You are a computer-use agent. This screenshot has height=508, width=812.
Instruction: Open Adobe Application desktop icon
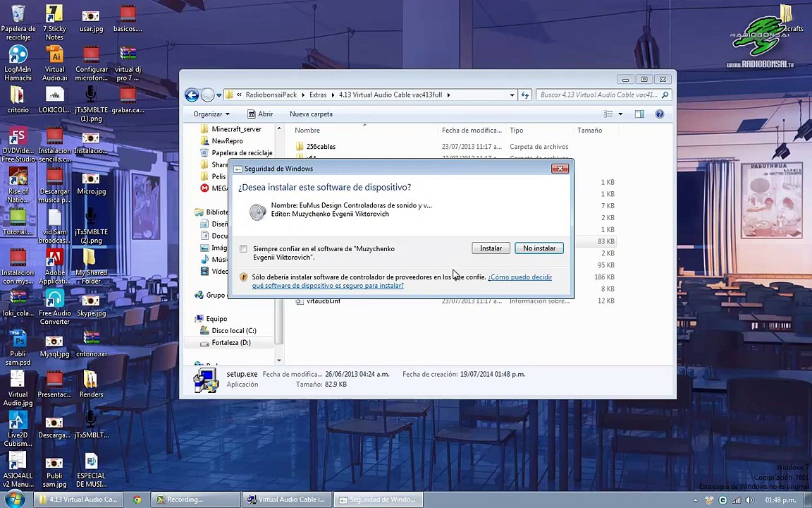point(54,267)
